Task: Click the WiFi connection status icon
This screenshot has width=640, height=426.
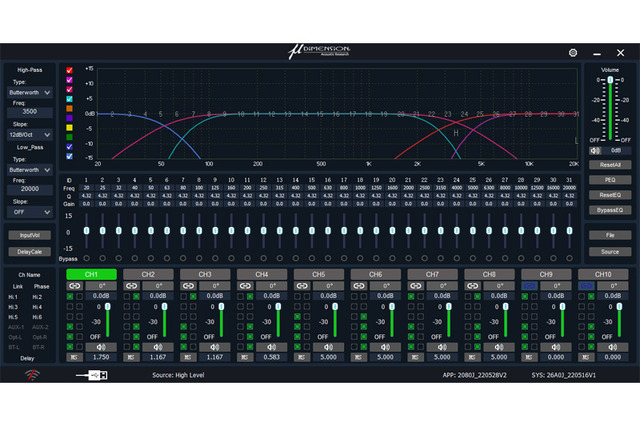Action: [x=33, y=375]
